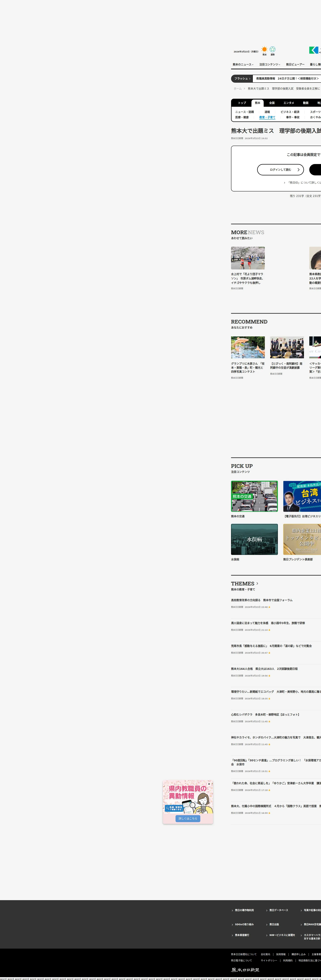This screenshot has height=980, width=321.
Task: Click the 詳しくはこちら button on the popup
Action: (x=188, y=818)
